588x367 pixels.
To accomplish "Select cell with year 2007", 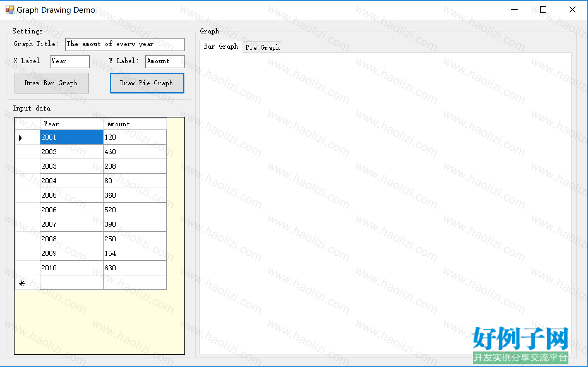I will point(72,225).
